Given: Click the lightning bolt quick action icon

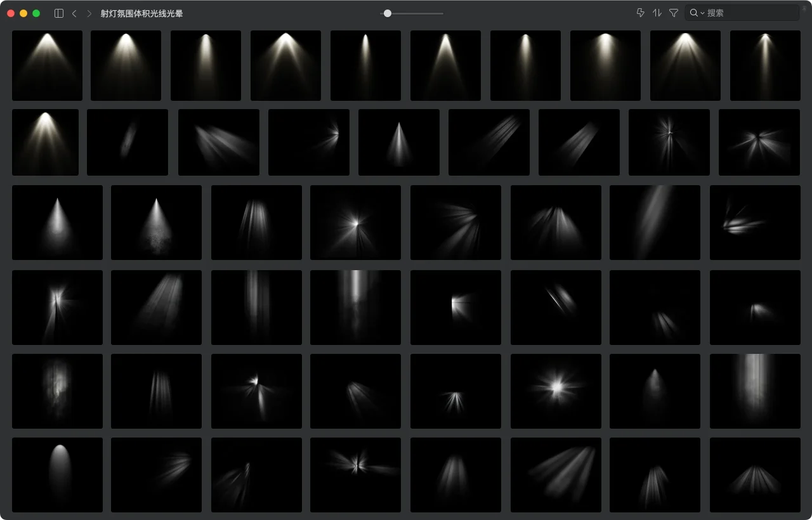Looking at the screenshot, I should coord(641,13).
